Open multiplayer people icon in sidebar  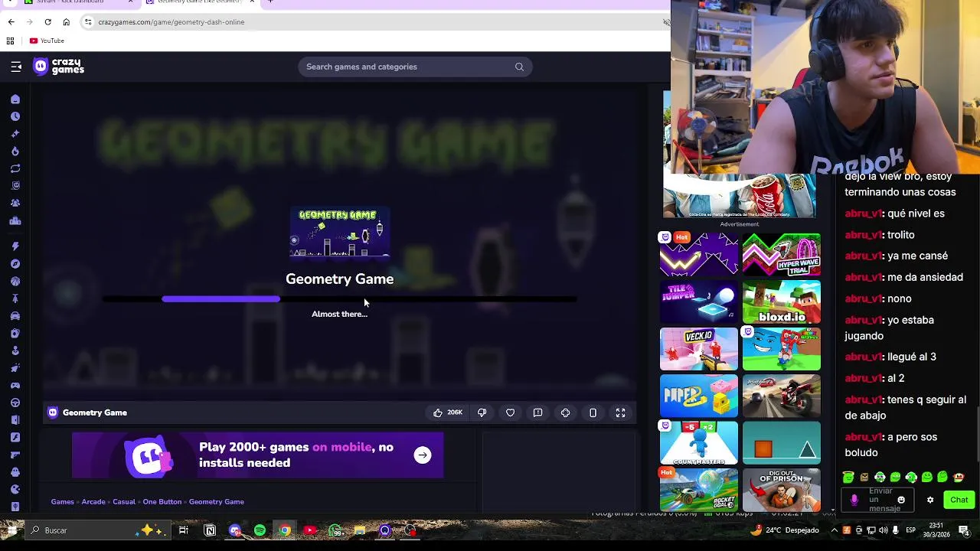(15, 204)
